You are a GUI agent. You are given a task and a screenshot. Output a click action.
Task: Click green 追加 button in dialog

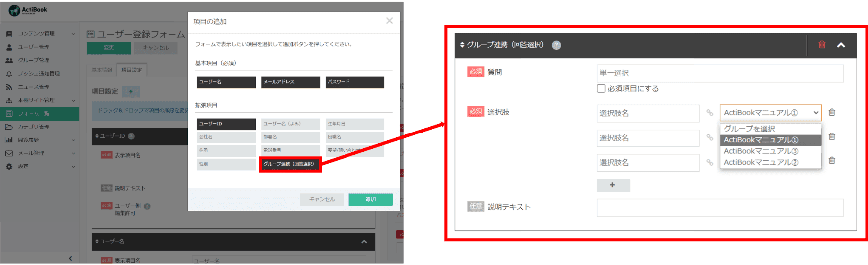point(370,199)
